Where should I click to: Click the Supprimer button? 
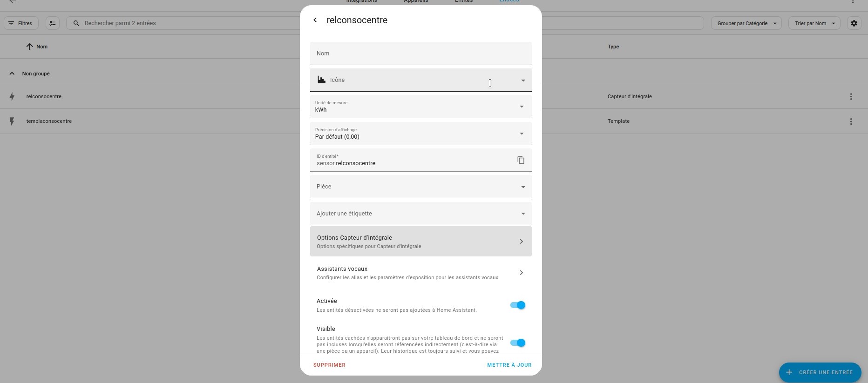click(329, 365)
